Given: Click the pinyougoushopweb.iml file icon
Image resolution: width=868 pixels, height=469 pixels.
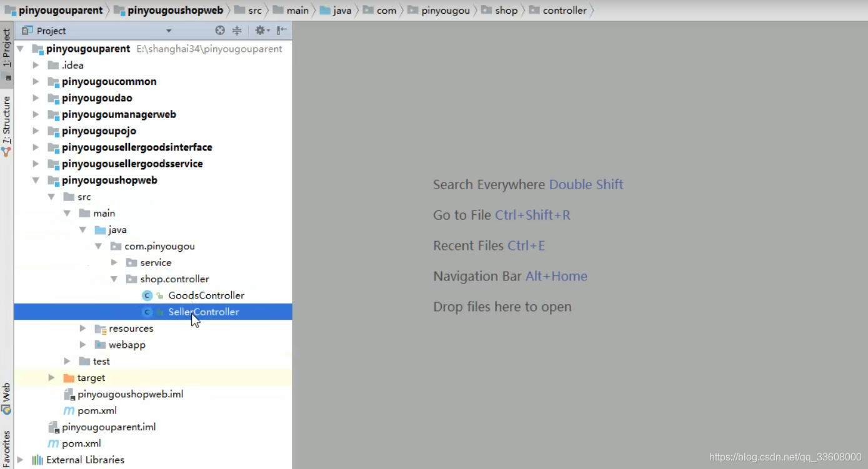Looking at the screenshot, I should 69,394.
